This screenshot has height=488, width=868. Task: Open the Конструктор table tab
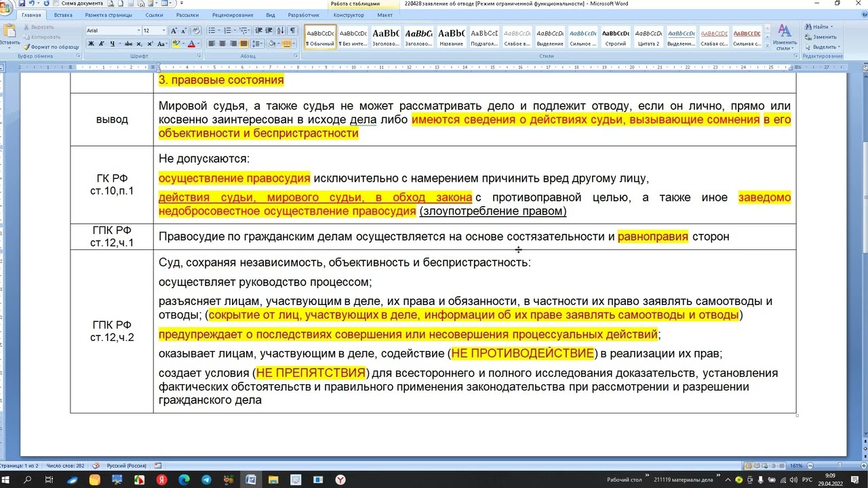point(349,15)
